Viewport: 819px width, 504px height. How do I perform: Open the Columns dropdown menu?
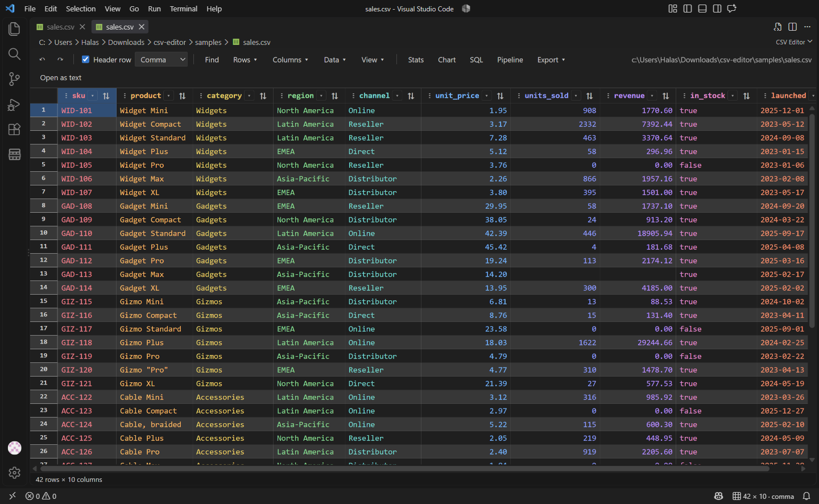click(290, 60)
